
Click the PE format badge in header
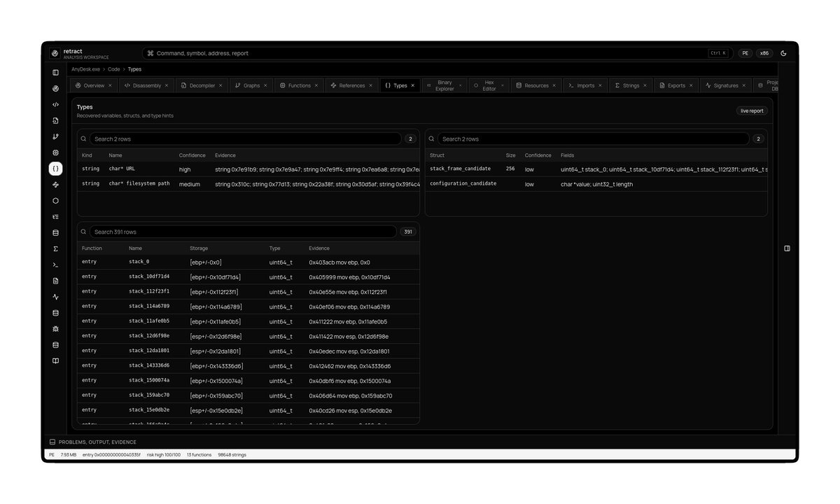pos(745,53)
